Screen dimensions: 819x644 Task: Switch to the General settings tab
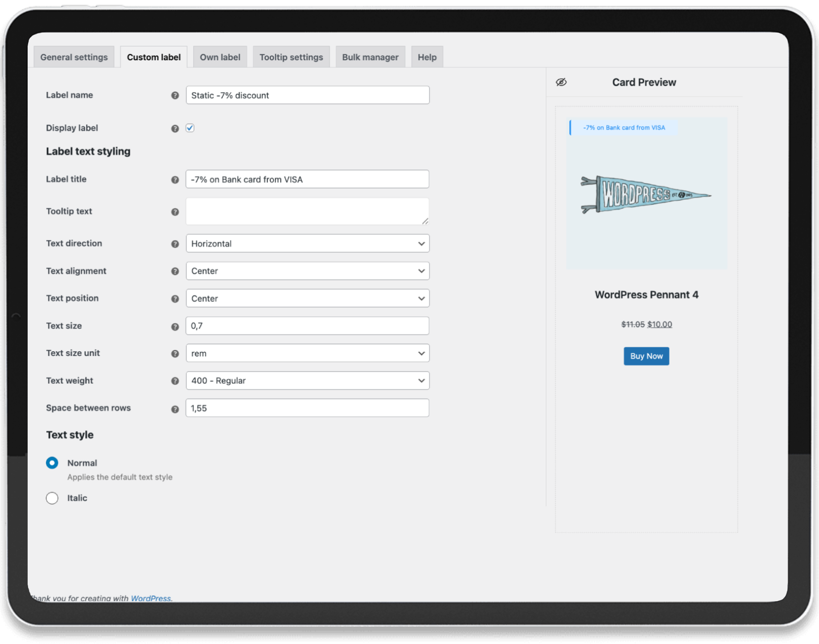tap(74, 57)
